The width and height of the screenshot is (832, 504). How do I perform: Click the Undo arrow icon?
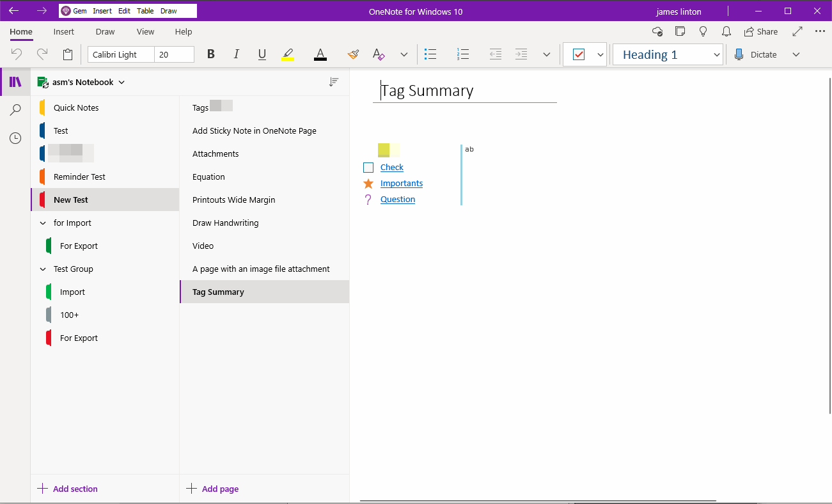17,54
